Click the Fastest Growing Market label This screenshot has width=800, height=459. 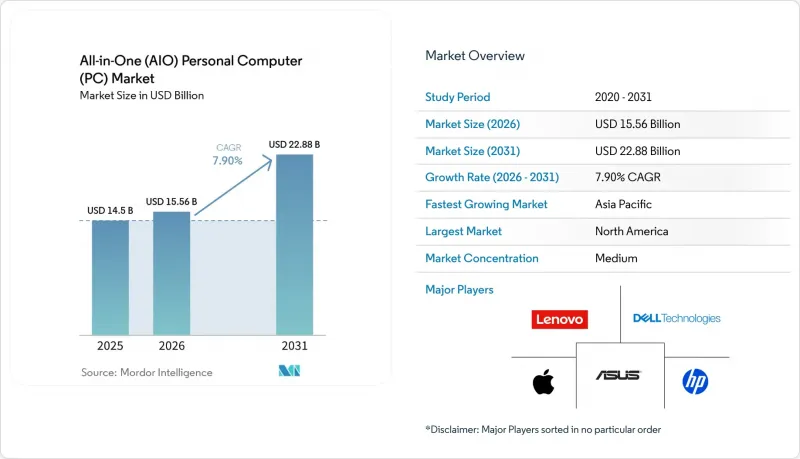pos(486,204)
